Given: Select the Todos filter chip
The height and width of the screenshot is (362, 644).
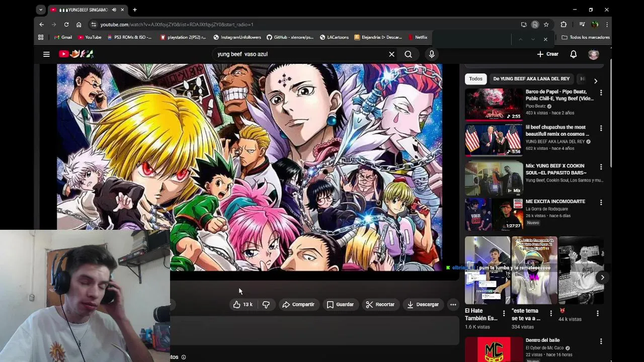Looking at the screenshot, I should [475, 78].
